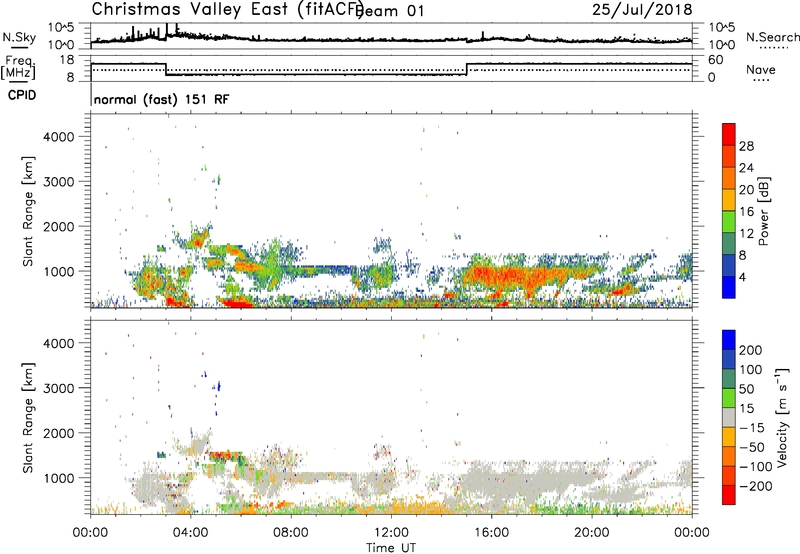This screenshot has height=554, width=800.
Task: Click the bright green 15–50 Velocity segment
Action: tap(729, 398)
